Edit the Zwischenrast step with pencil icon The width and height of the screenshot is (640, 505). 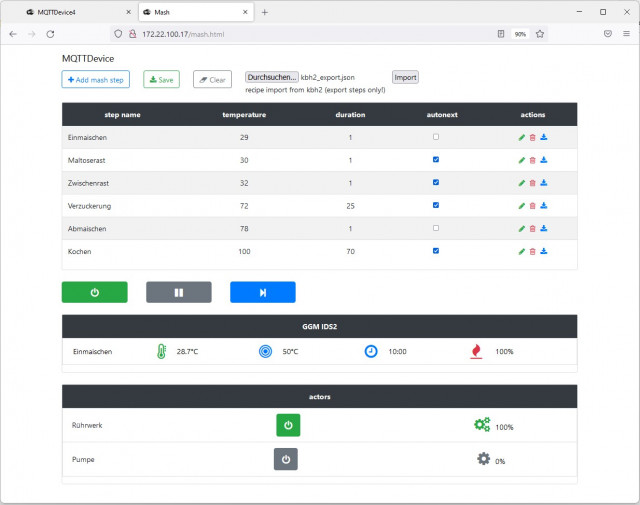coord(521,183)
